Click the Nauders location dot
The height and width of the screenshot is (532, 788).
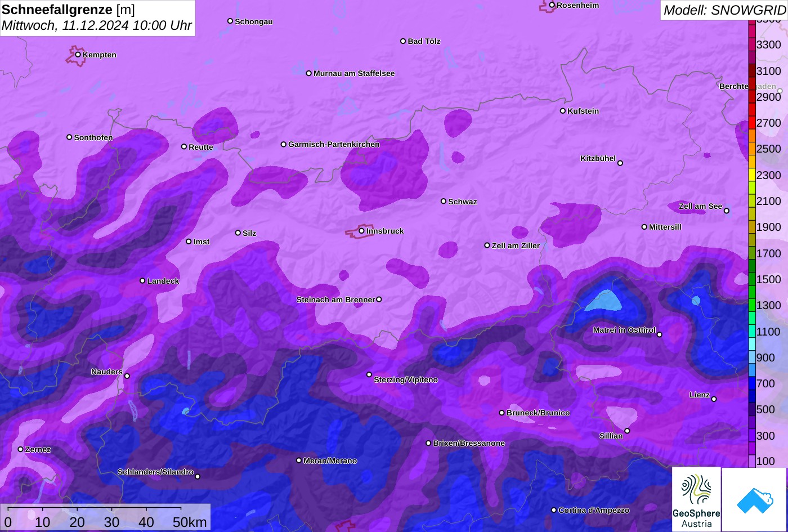[x=127, y=376]
